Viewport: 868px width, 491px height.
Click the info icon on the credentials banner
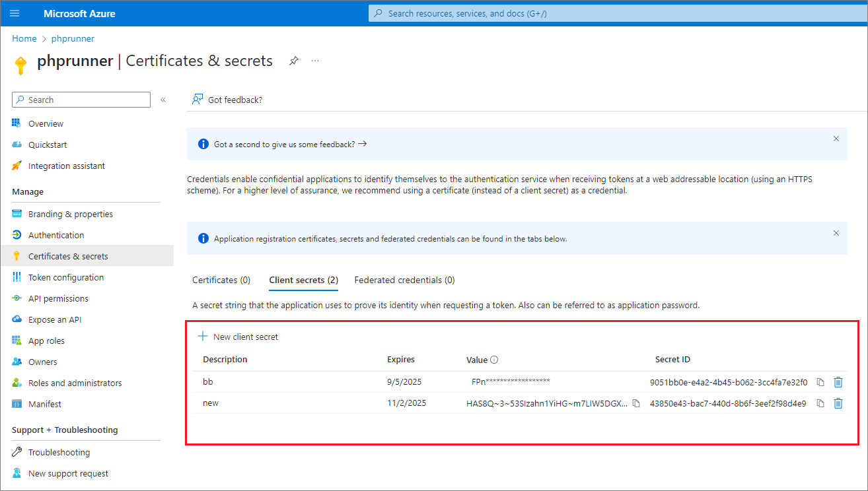pos(203,238)
